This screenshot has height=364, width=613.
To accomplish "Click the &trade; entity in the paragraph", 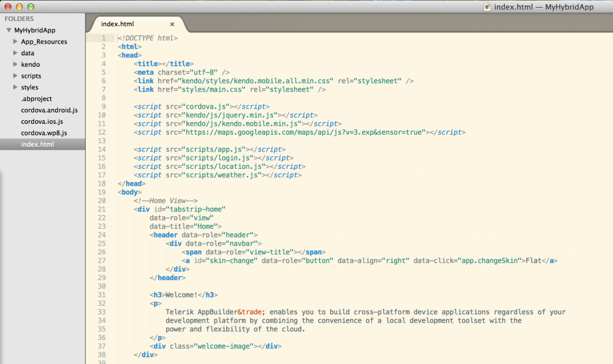I will pos(251,312).
